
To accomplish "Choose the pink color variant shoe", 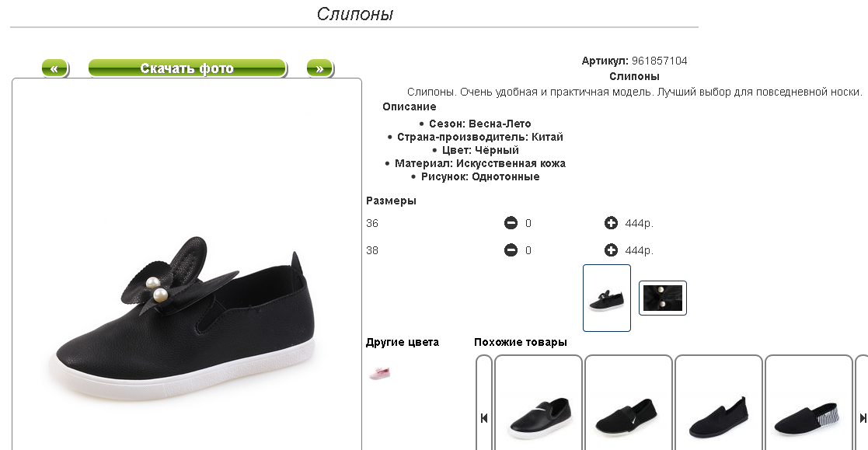I will pos(380,372).
